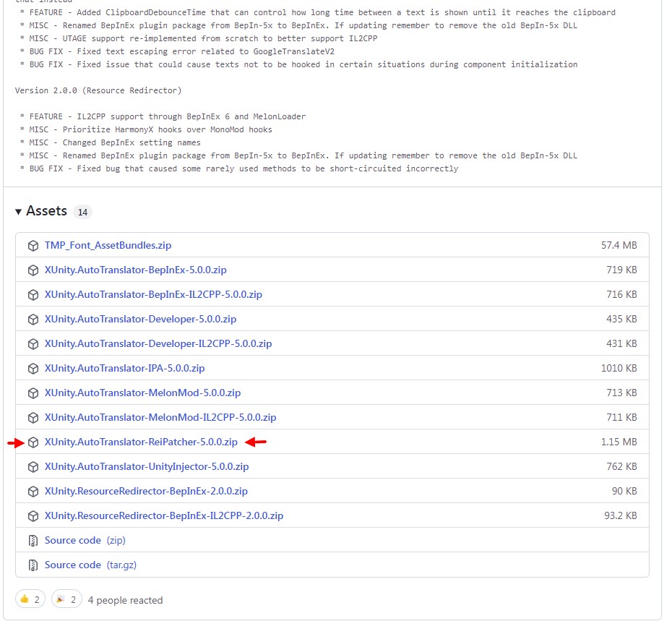Click package icon beside AutoTranslator-BepInEx-IL2CPP-5.0.0.zip

(33, 295)
